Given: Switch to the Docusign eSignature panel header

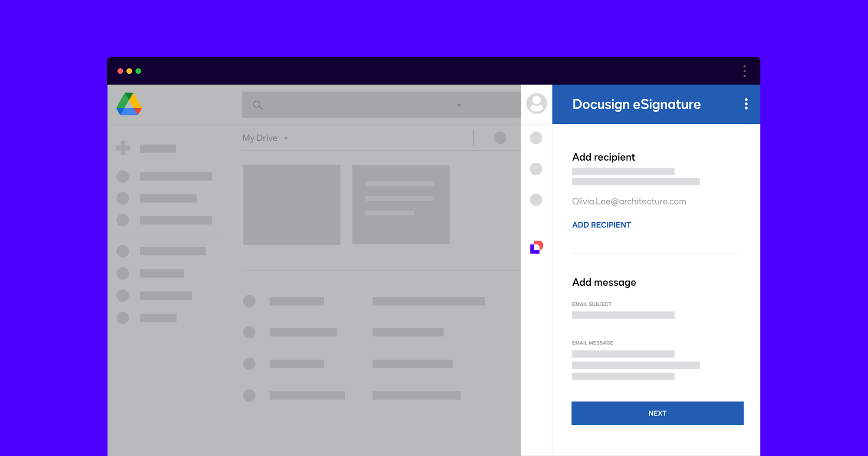Looking at the screenshot, I should [636, 104].
